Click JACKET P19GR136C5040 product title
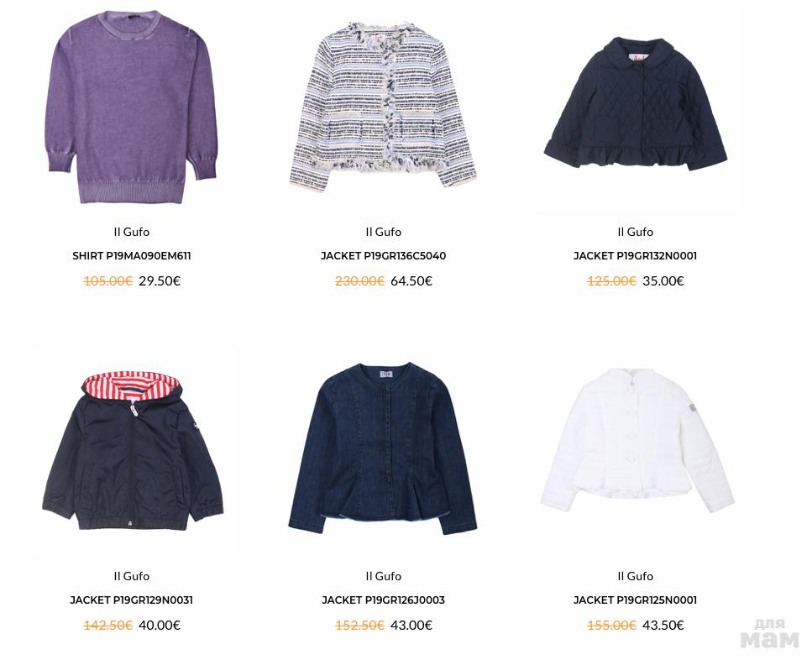Image resolution: width=812 pixels, height=660 pixels. (x=383, y=256)
